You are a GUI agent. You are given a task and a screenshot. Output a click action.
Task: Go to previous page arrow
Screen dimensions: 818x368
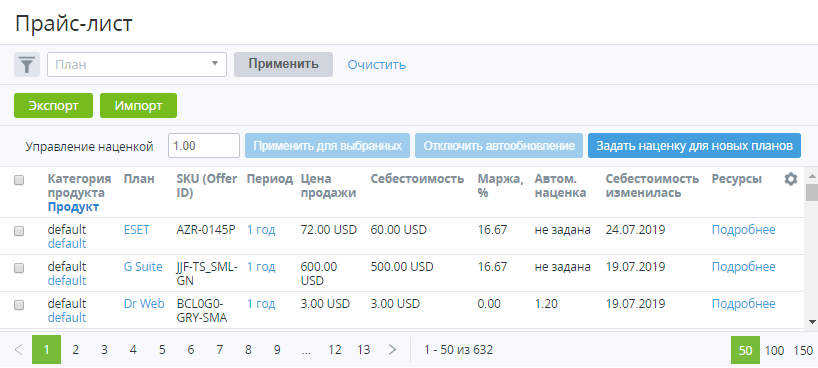point(18,350)
